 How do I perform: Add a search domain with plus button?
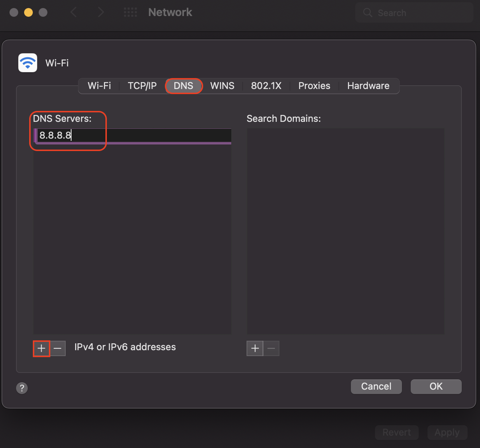[x=255, y=348]
